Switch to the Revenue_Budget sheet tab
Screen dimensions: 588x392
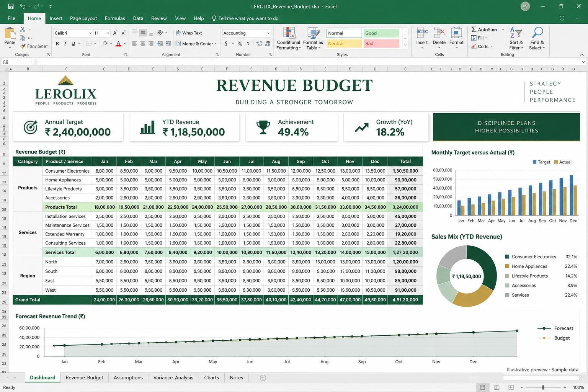click(x=84, y=378)
